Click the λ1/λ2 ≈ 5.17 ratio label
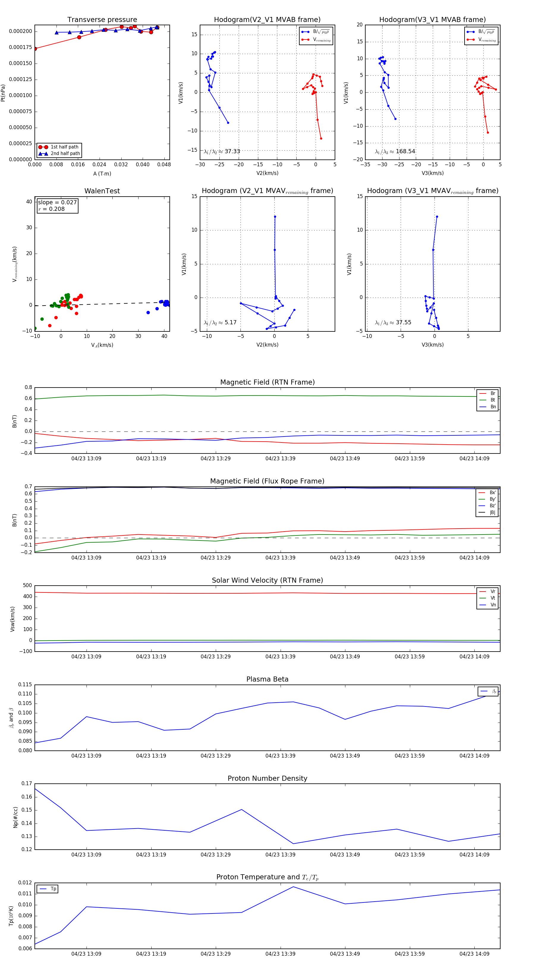This screenshot has width=535, height=980. tap(220, 323)
